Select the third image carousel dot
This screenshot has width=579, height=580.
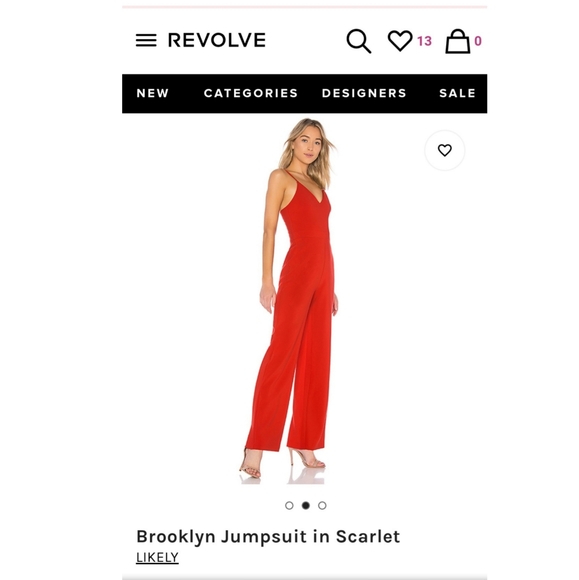322,505
